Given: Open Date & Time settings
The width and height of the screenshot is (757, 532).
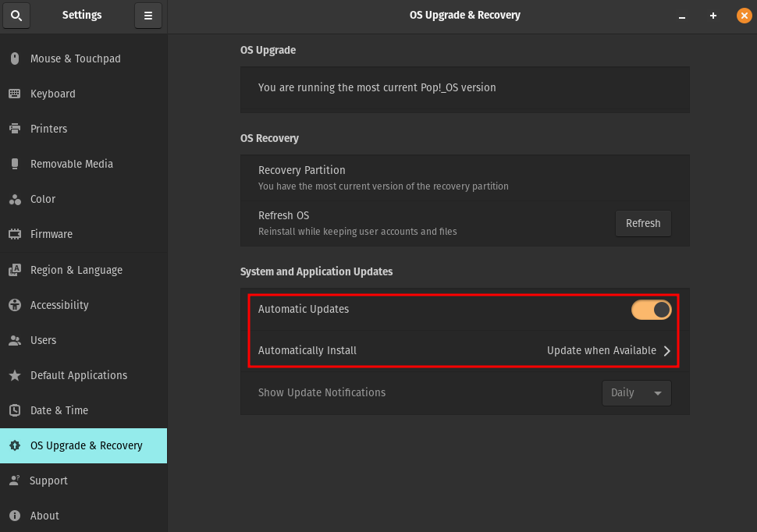Looking at the screenshot, I should coord(59,410).
